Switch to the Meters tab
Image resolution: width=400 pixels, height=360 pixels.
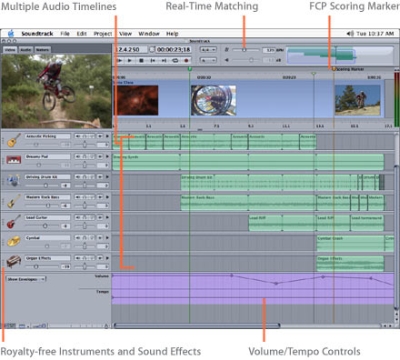[x=42, y=50]
